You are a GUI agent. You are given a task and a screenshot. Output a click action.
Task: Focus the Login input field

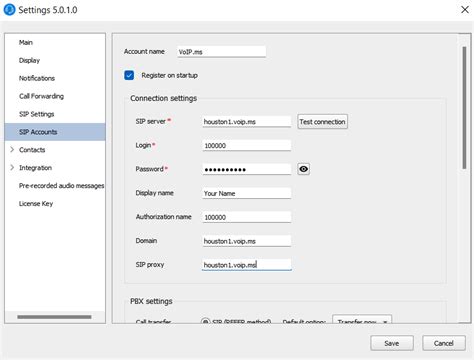tap(247, 145)
